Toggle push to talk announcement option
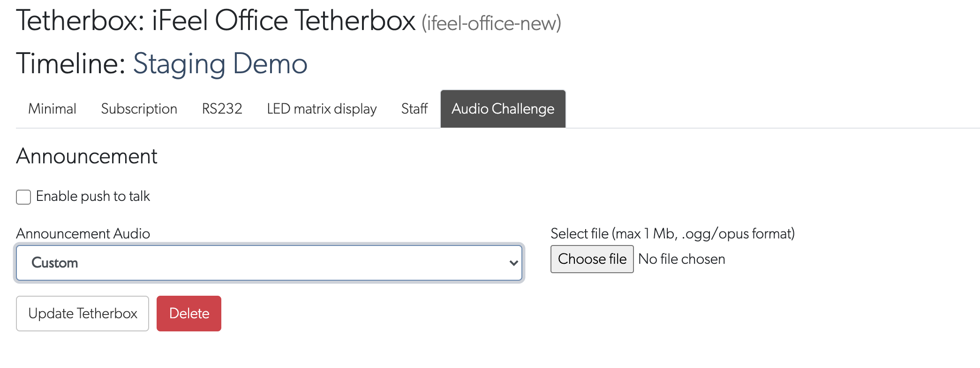 point(23,197)
